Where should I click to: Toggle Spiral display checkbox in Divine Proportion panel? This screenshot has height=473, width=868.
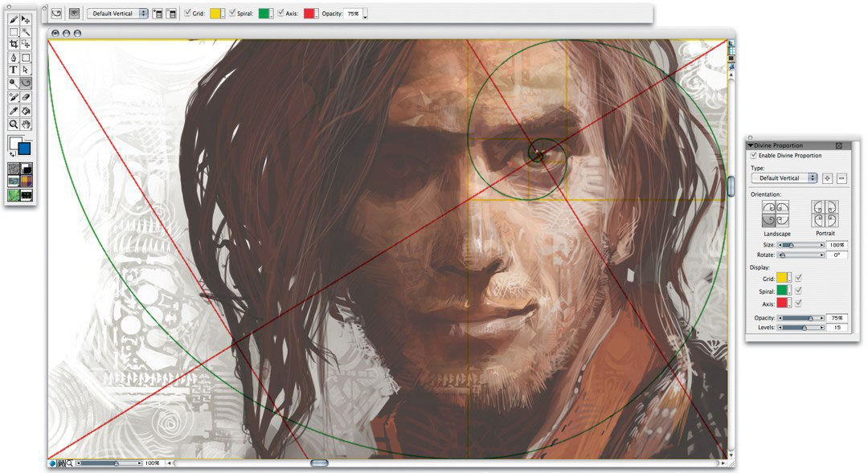pyautogui.click(x=798, y=290)
